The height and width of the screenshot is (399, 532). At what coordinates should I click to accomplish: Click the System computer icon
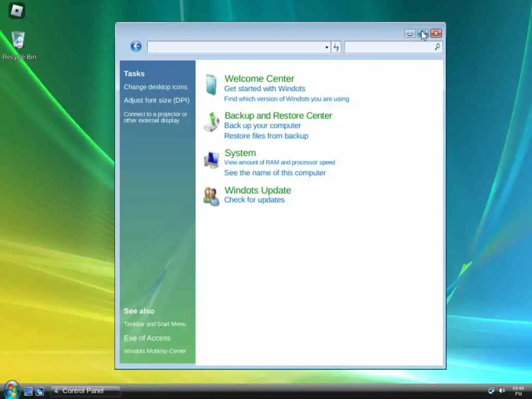point(211,160)
